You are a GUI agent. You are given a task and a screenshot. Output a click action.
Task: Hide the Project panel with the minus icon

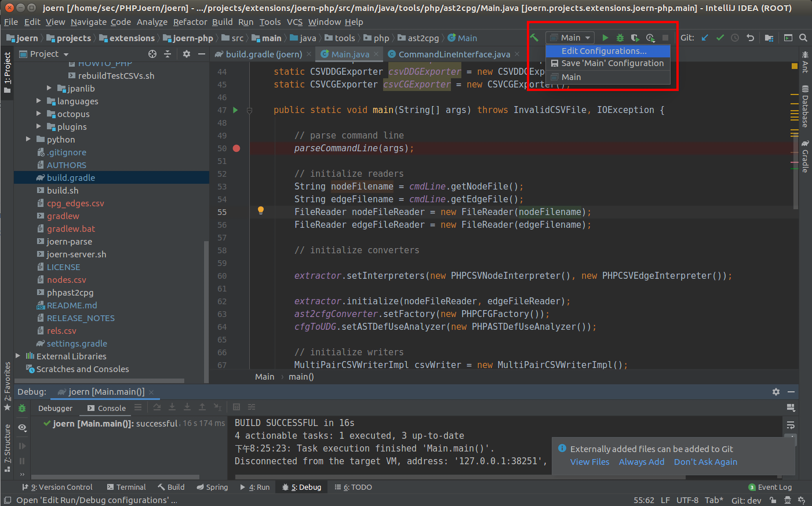click(x=201, y=54)
